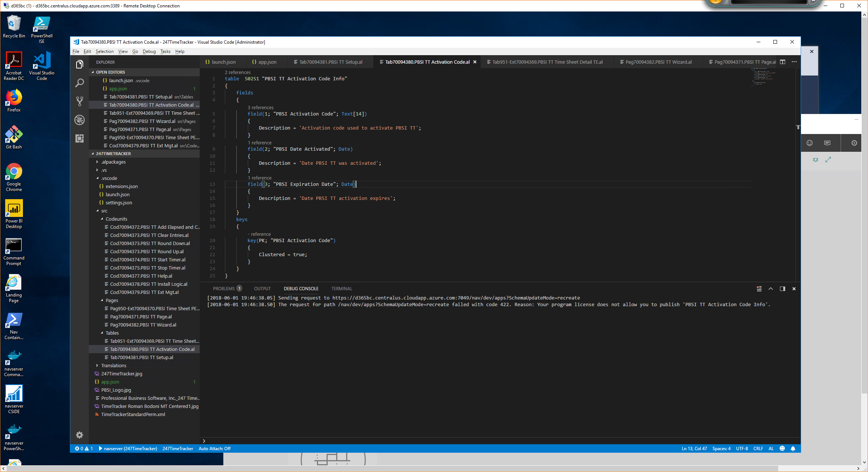This screenshot has height=472, width=868.
Task: Toggle Auto Attach in status bar
Action: (x=215, y=449)
